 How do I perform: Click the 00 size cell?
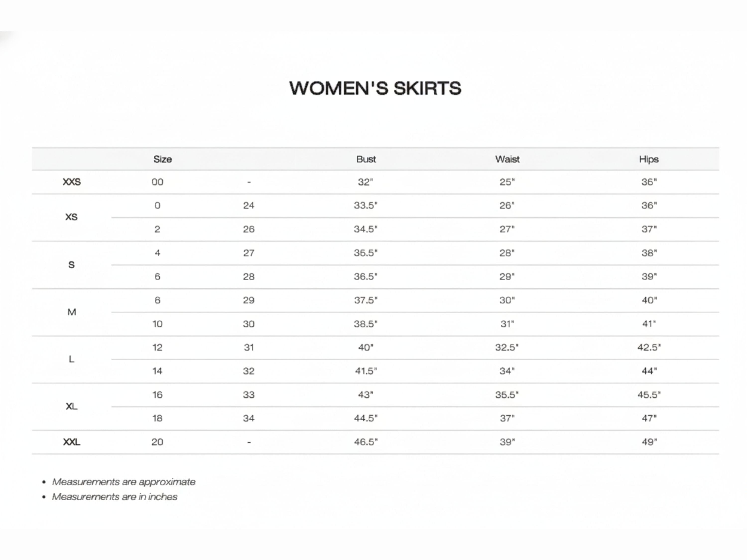(157, 182)
